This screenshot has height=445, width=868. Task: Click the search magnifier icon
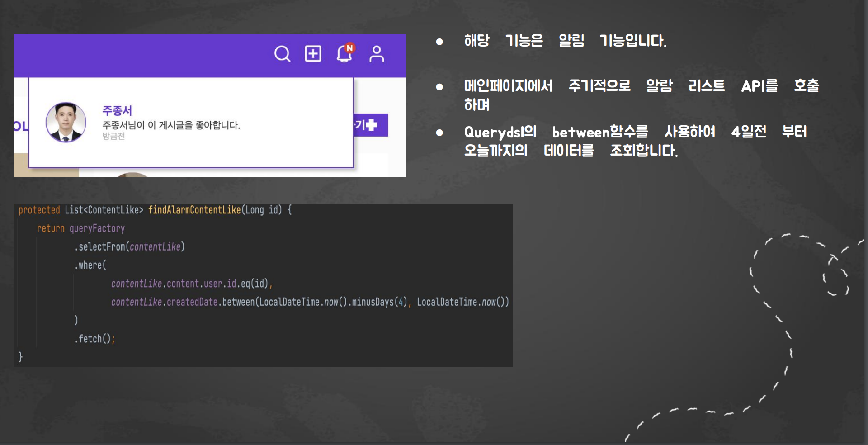[282, 54]
